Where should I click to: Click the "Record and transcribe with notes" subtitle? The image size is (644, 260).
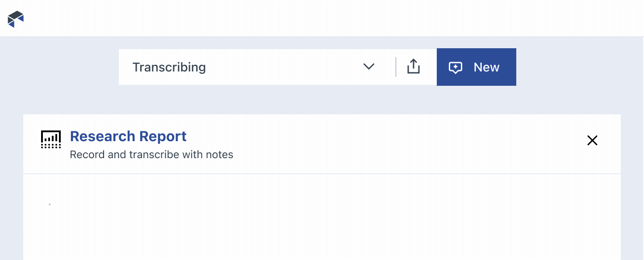(x=151, y=155)
